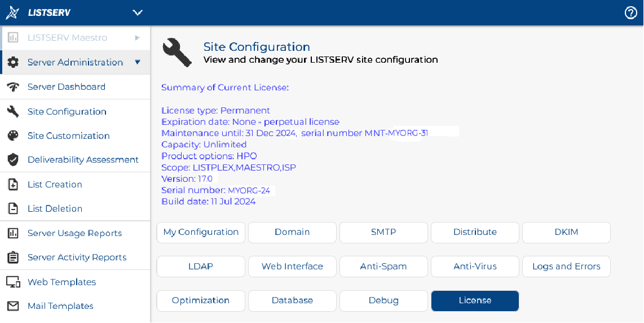This screenshot has height=323, width=644.
Task: Click the Site Customization palette icon
Action: (x=13, y=136)
